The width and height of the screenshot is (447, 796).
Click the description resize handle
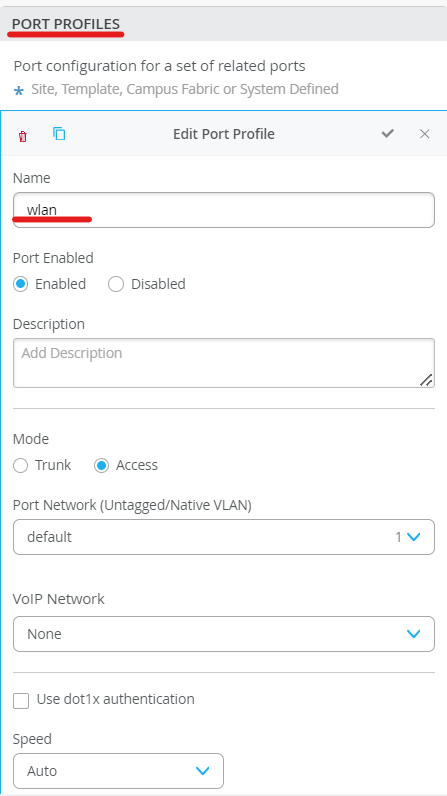pyautogui.click(x=426, y=380)
